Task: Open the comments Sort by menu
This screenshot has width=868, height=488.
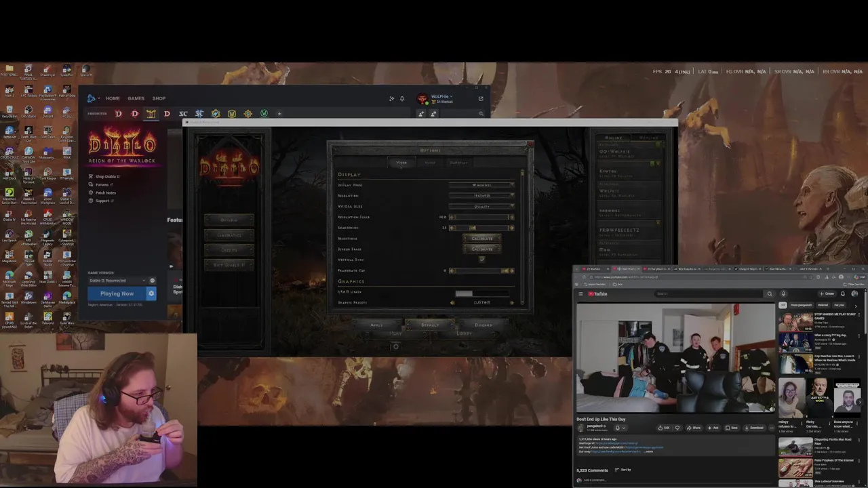Action: [x=623, y=470]
